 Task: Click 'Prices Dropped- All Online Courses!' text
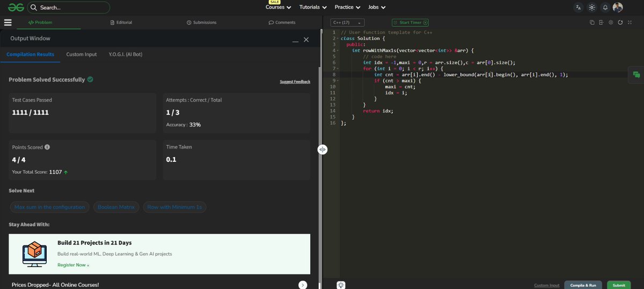point(55,285)
